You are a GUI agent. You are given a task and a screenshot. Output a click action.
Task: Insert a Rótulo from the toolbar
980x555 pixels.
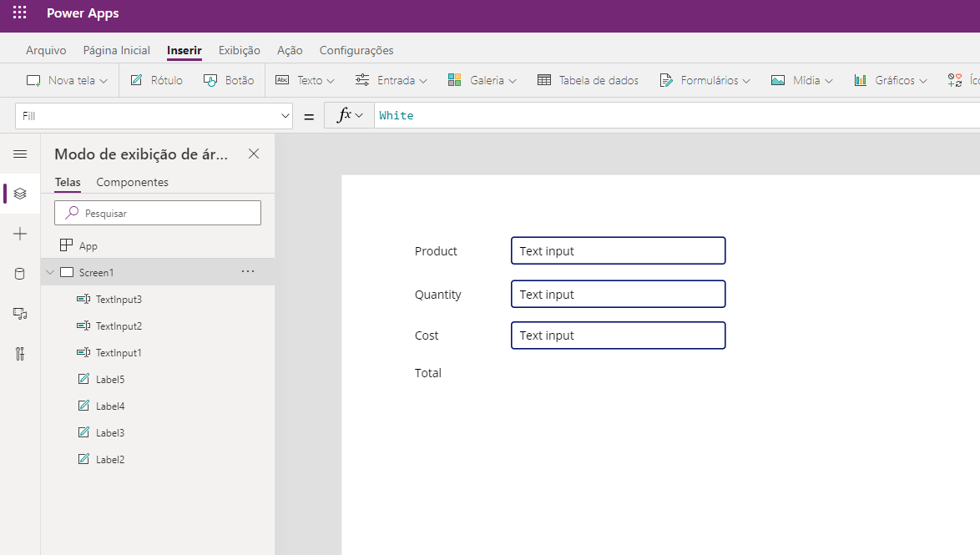click(x=156, y=79)
